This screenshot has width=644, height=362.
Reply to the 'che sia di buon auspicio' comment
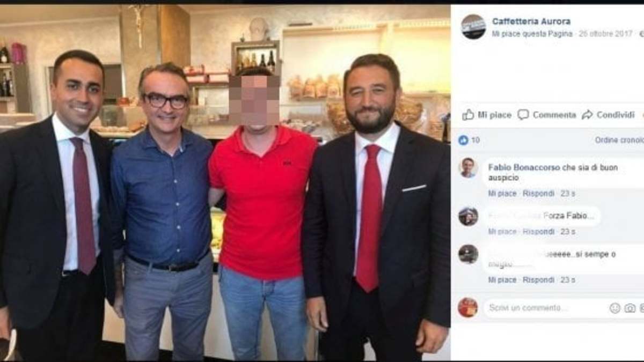click(x=538, y=194)
